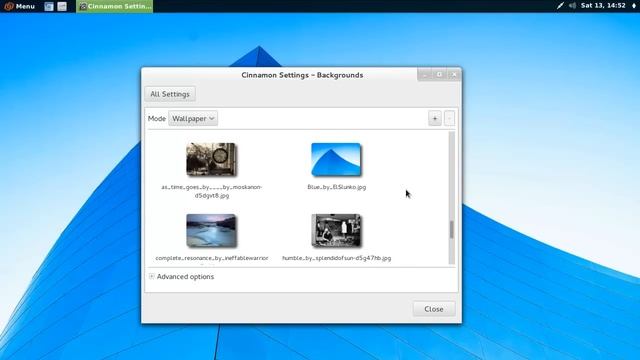Image resolution: width=640 pixels, height=360 pixels.
Task: Add a new wallpaper with the plus button
Action: pyautogui.click(x=435, y=118)
